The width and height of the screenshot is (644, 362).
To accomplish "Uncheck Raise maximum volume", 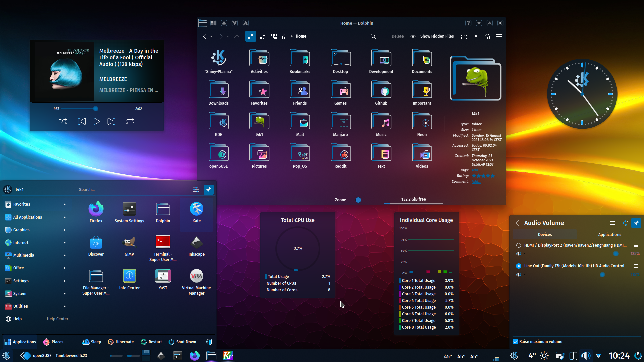I will pyautogui.click(x=515, y=342).
